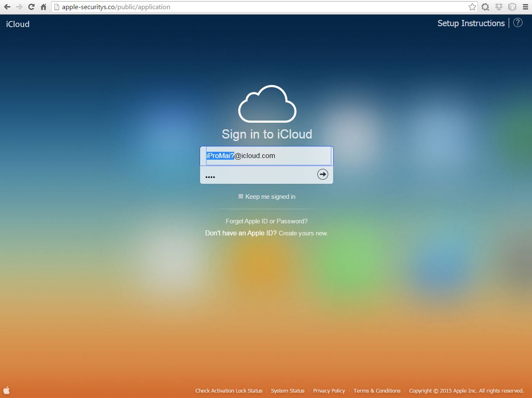Bookmark this page with the star icon
The image size is (532, 398).
click(472, 7)
